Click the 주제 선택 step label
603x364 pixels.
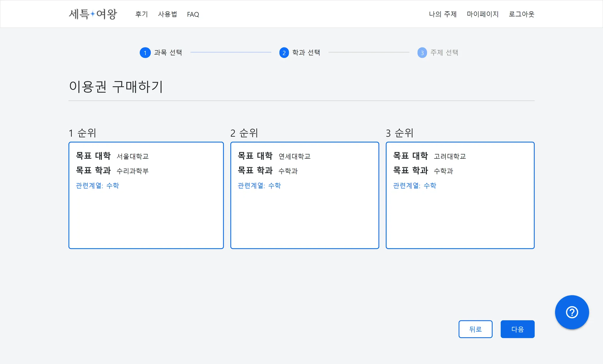pos(444,53)
